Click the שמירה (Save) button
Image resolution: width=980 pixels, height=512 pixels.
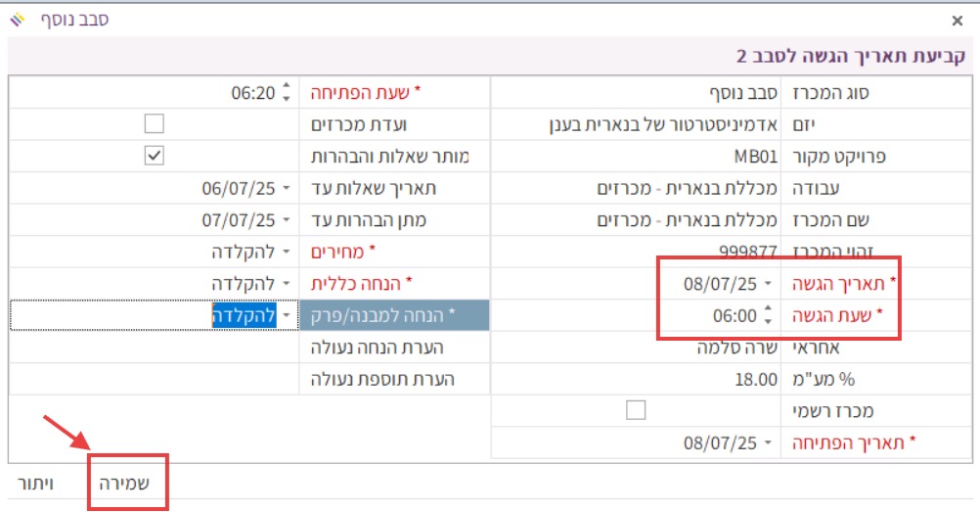pos(127,482)
